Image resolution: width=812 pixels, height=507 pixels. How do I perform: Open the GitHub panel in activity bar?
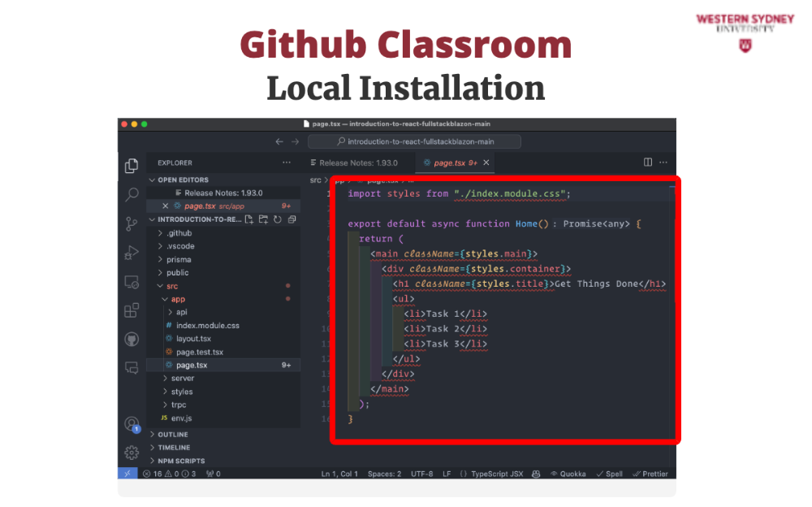[132, 339]
